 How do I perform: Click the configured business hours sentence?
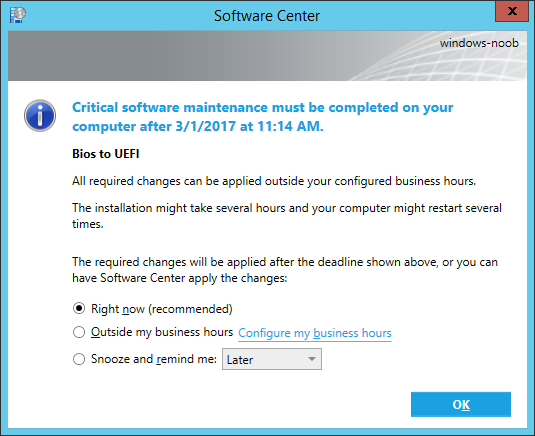coord(274,181)
